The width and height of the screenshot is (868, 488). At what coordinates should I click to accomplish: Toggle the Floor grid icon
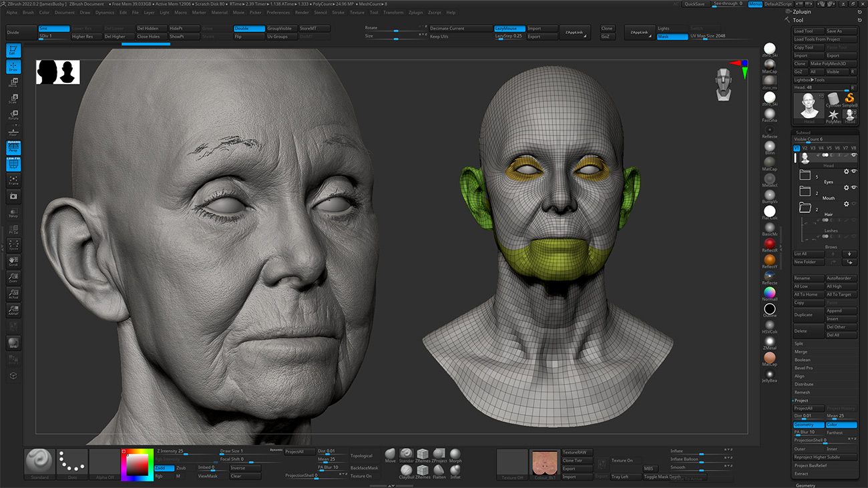pyautogui.click(x=13, y=132)
